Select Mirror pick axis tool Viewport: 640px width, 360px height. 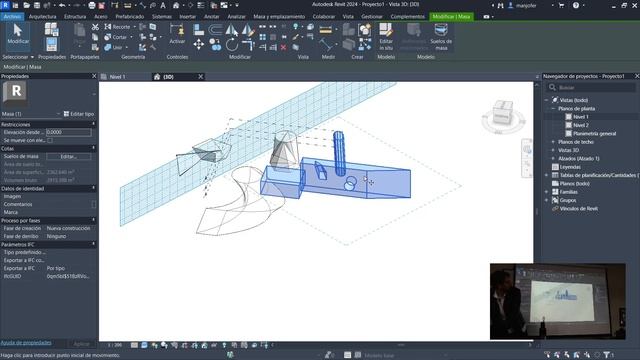[231, 30]
